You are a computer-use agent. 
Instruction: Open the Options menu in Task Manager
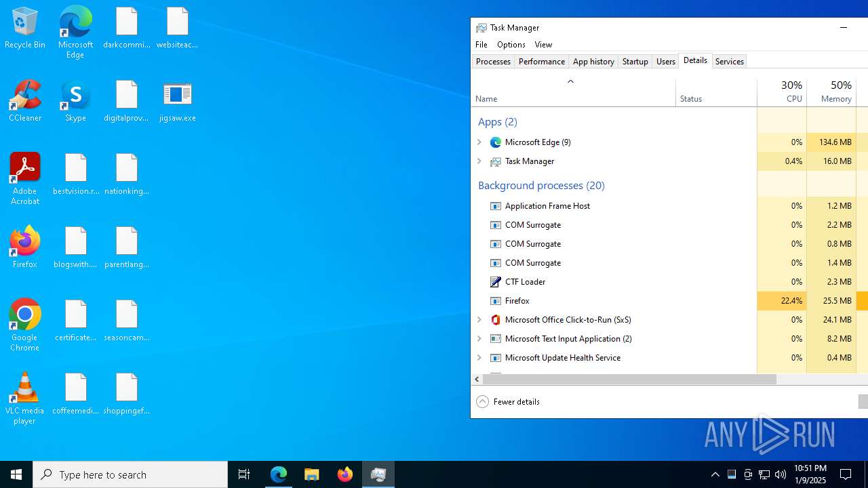[511, 45]
